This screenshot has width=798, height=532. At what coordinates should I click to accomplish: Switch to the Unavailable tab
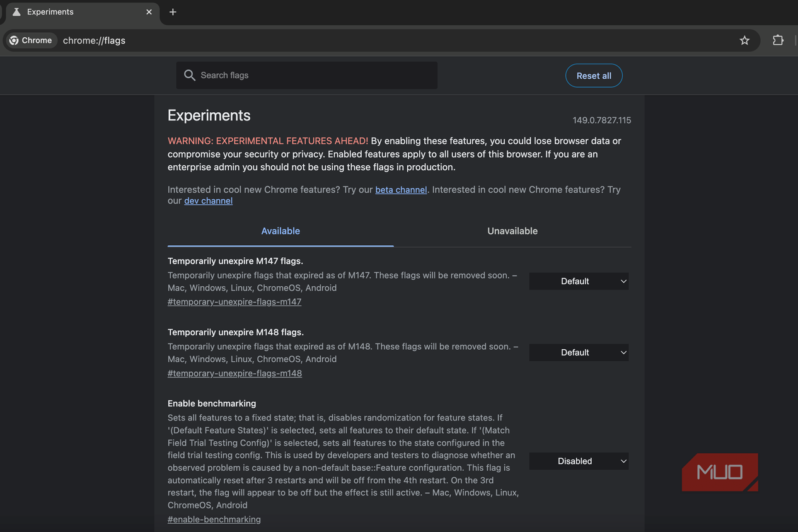coord(512,231)
